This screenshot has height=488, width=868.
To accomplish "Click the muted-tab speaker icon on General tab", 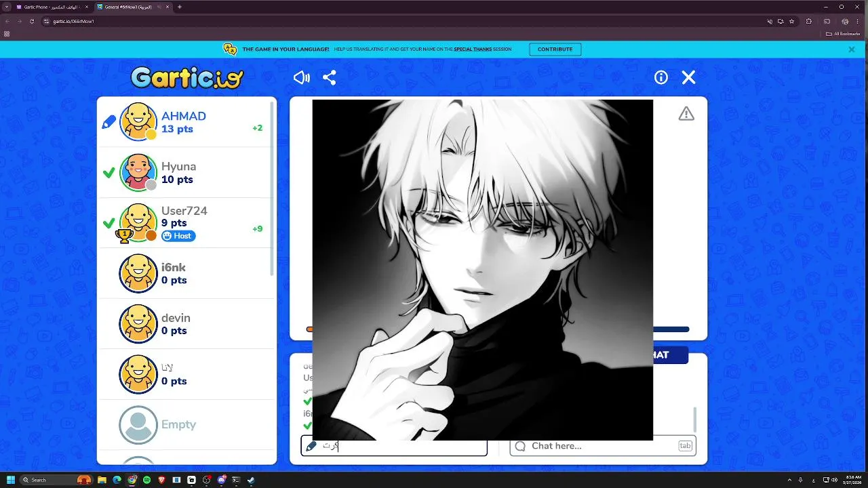I will (160, 7).
